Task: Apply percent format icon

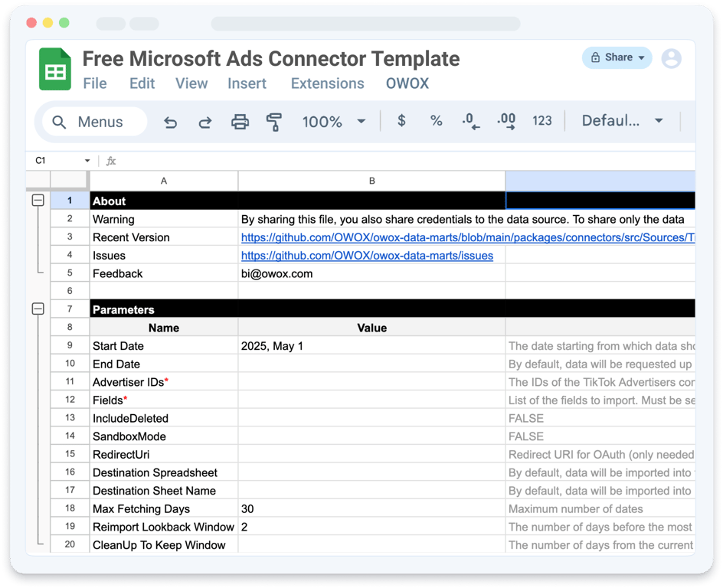Action: 437,121
